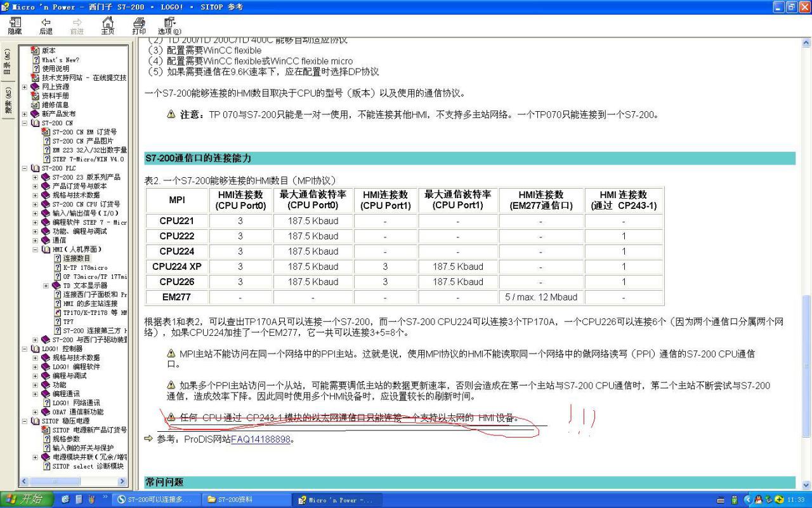Switch to S7-200资料 folder in taskbar
Viewport: 812px width, 508px height.
246,500
